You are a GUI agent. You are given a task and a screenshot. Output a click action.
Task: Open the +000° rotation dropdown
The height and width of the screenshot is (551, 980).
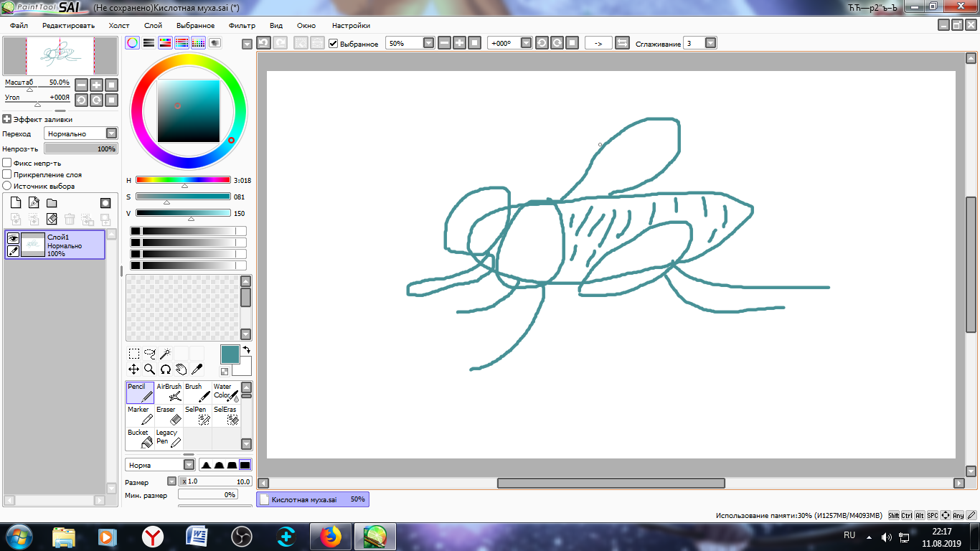coord(527,43)
